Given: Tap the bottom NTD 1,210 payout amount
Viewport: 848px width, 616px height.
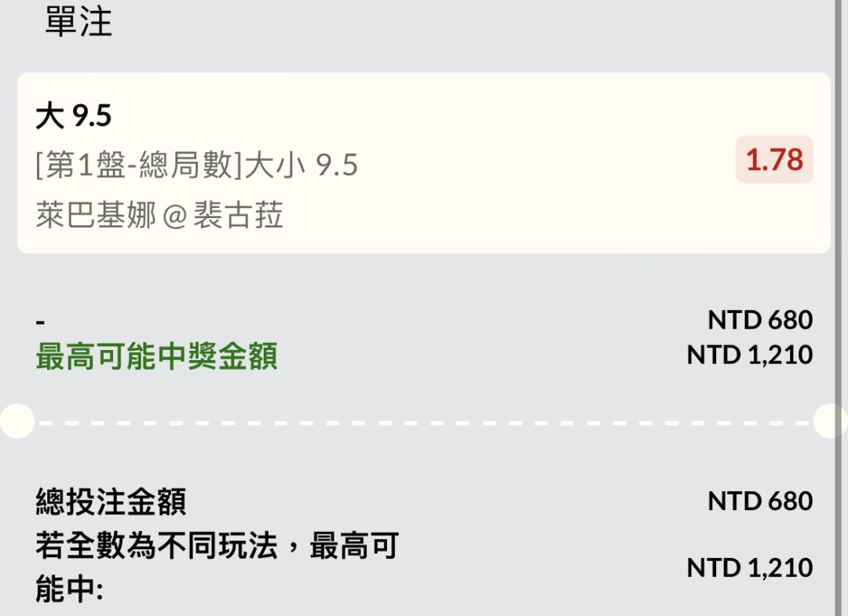Looking at the screenshot, I should (749, 567).
